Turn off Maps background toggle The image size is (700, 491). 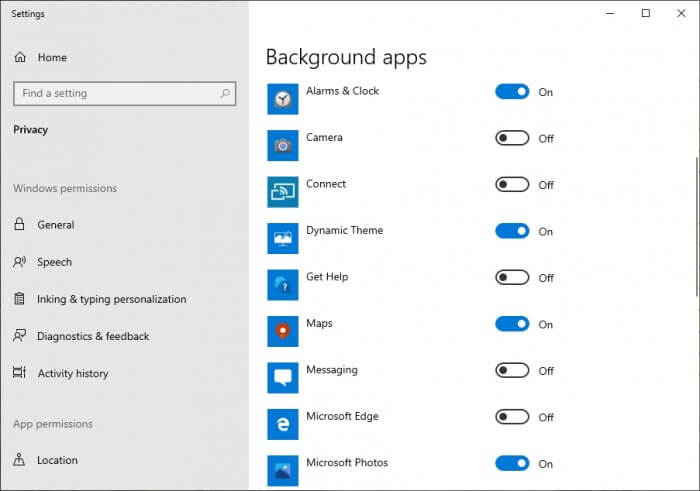point(512,324)
